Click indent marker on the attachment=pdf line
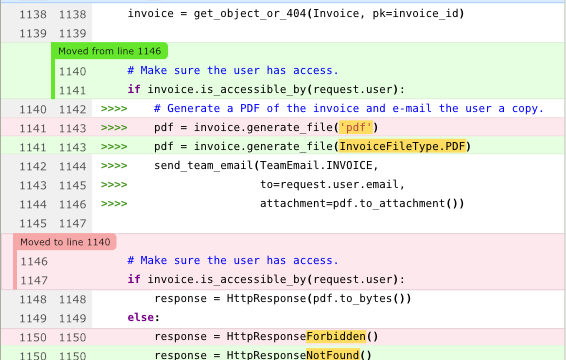This screenshot has width=566, height=360. 114,204
